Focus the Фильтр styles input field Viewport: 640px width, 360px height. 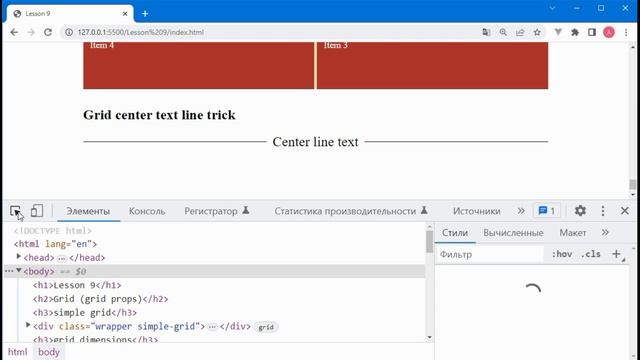click(490, 254)
